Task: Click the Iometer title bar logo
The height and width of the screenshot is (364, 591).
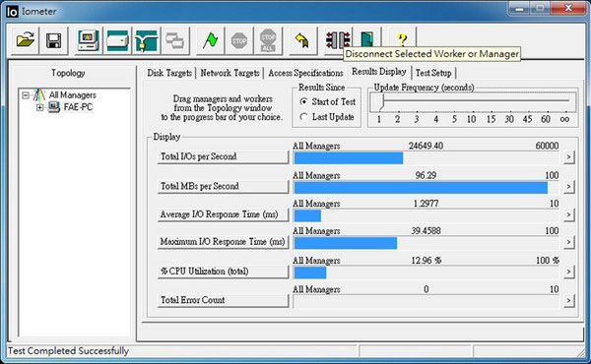Action: pos(12,12)
